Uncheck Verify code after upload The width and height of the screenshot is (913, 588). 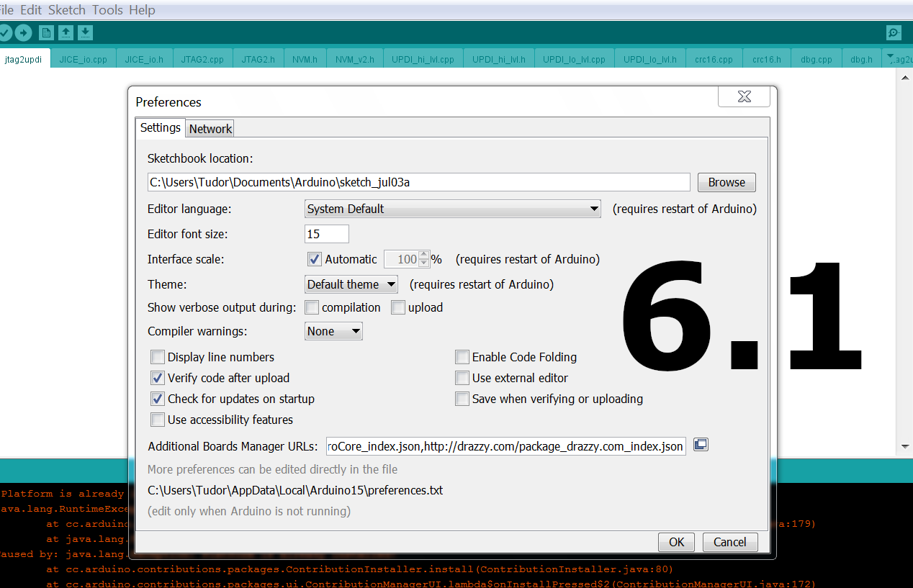pos(158,378)
